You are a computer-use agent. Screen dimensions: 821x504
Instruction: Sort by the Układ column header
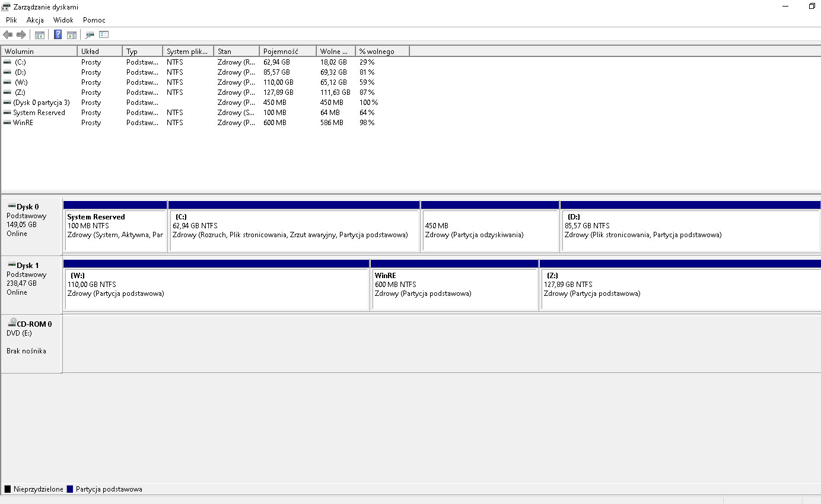(x=100, y=52)
